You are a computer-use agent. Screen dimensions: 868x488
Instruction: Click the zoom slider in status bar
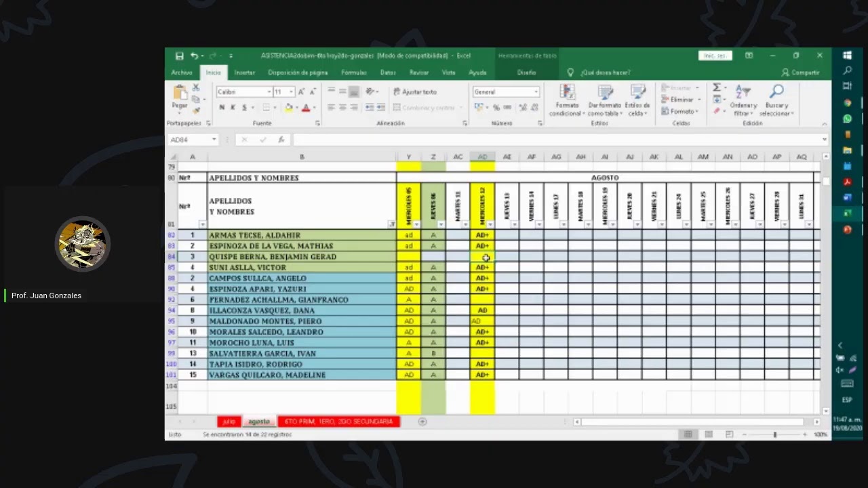pyautogui.click(x=775, y=434)
